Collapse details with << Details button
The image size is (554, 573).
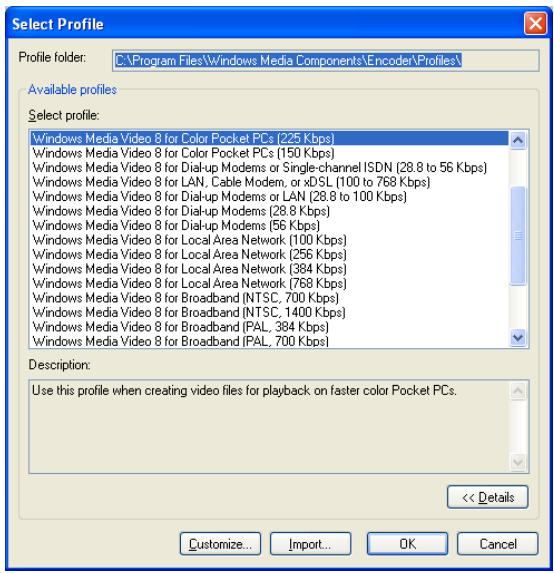point(487,497)
